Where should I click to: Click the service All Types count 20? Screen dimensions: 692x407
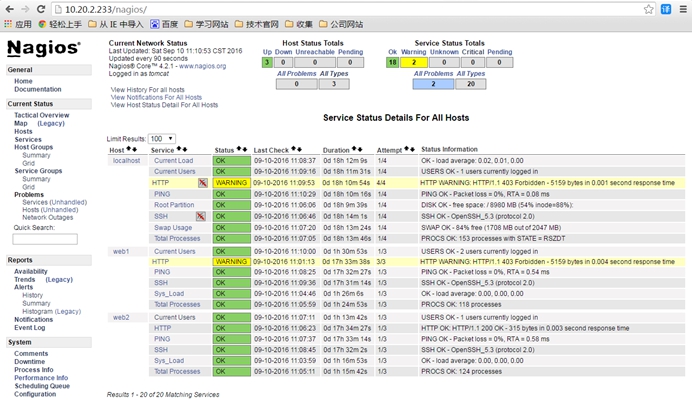[x=471, y=84]
